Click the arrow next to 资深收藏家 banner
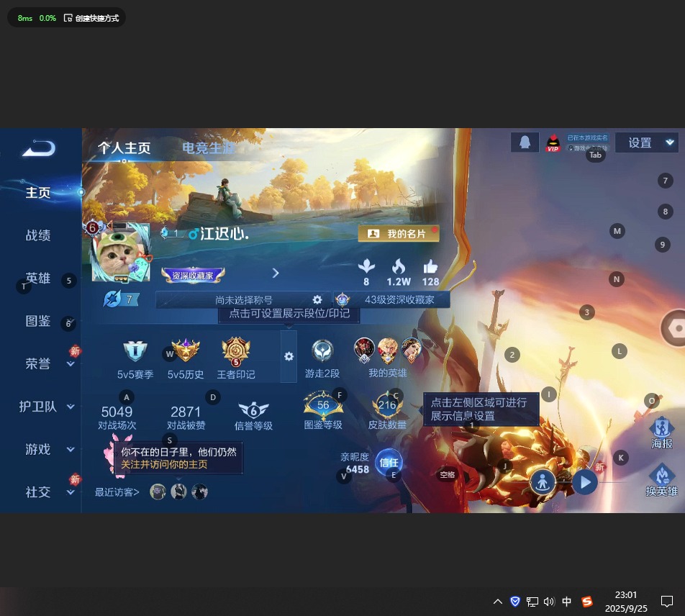685x616 pixels. coord(275,273)
